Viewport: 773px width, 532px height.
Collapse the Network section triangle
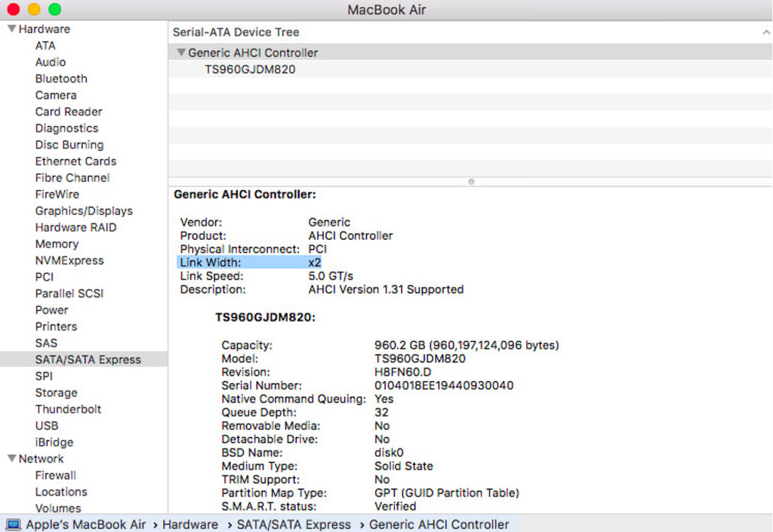pyautogui.click(x=12, y=458)
